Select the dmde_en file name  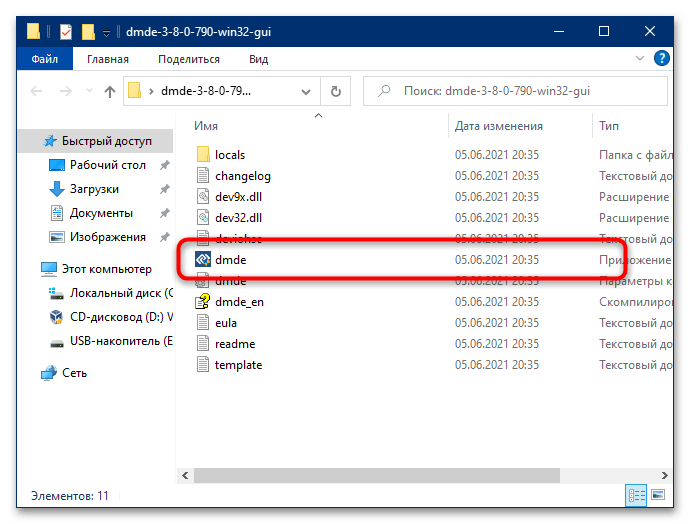click(x=239, y=302)
